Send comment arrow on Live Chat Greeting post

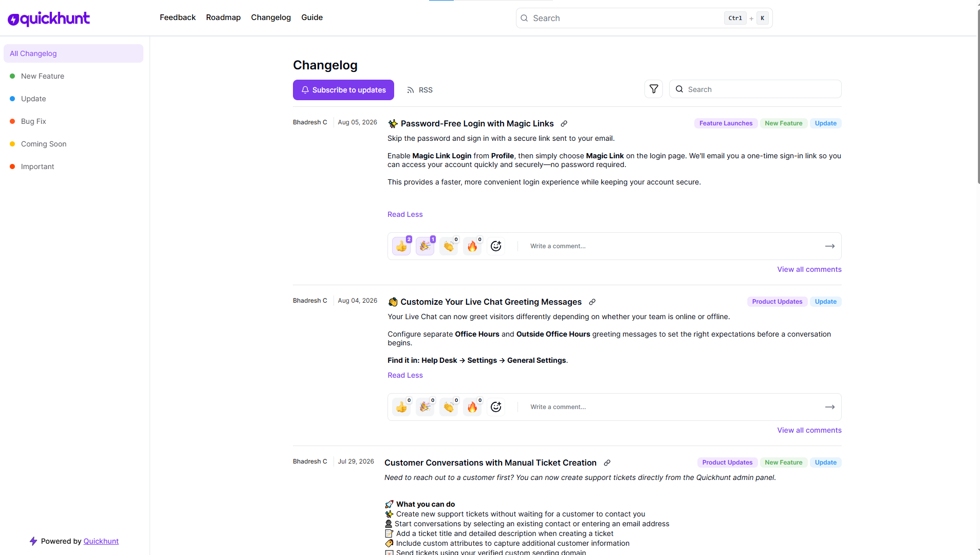[x=830, y=407]
